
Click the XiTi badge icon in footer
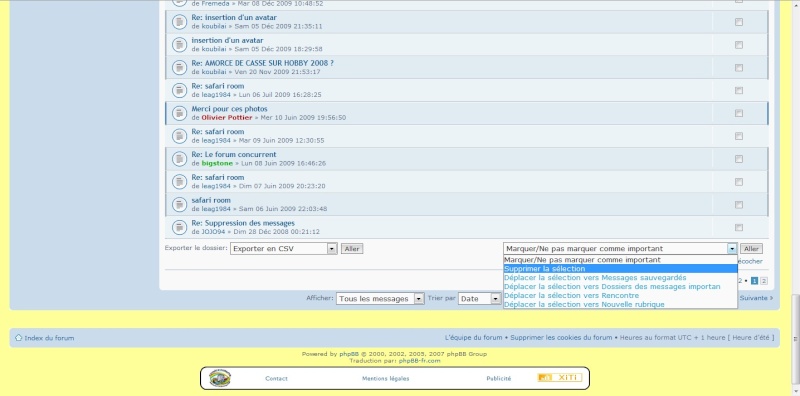559,378
